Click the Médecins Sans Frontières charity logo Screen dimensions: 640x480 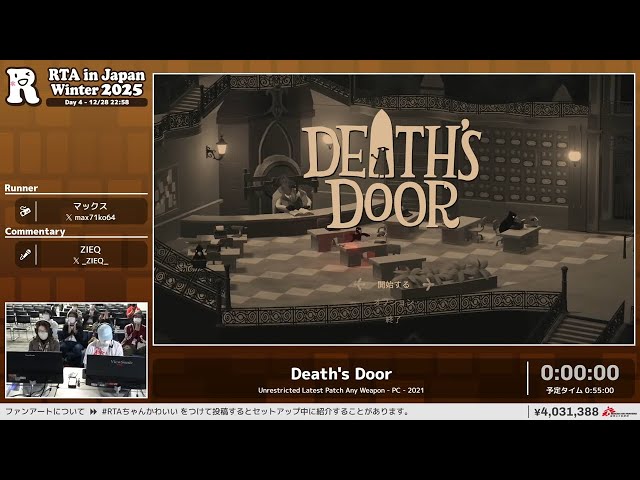pyautogui.click(x=619, y=412)
